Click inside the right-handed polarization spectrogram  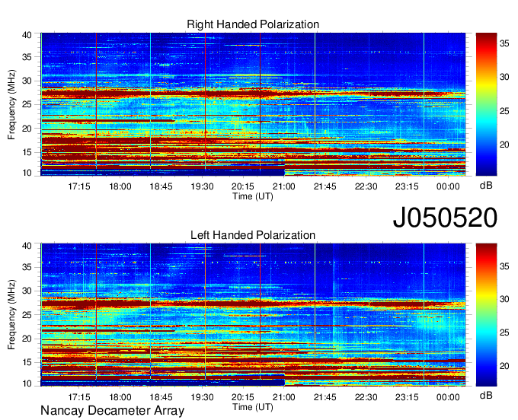[x=253, y=104]
